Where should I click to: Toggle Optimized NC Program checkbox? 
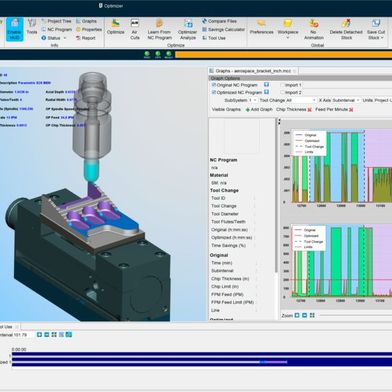click(214, 92)
